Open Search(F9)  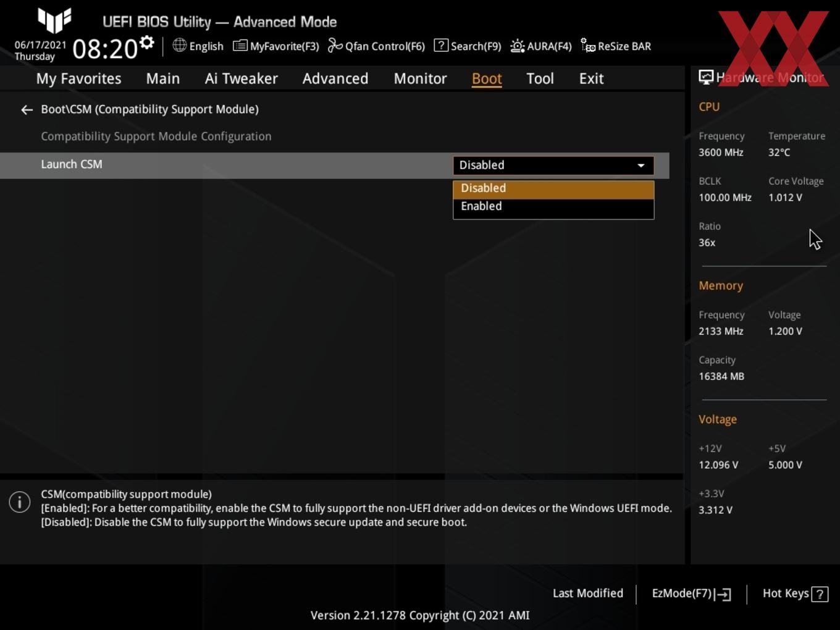click(x=468, y=46)
